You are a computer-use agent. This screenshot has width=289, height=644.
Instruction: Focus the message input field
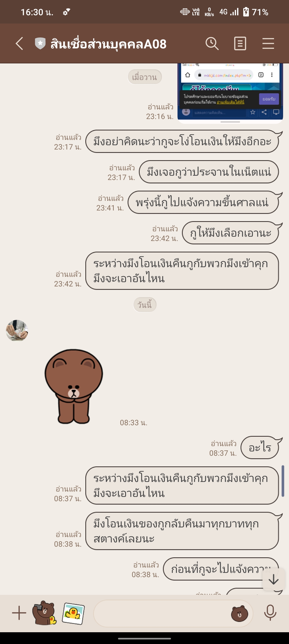click(173, 614)
